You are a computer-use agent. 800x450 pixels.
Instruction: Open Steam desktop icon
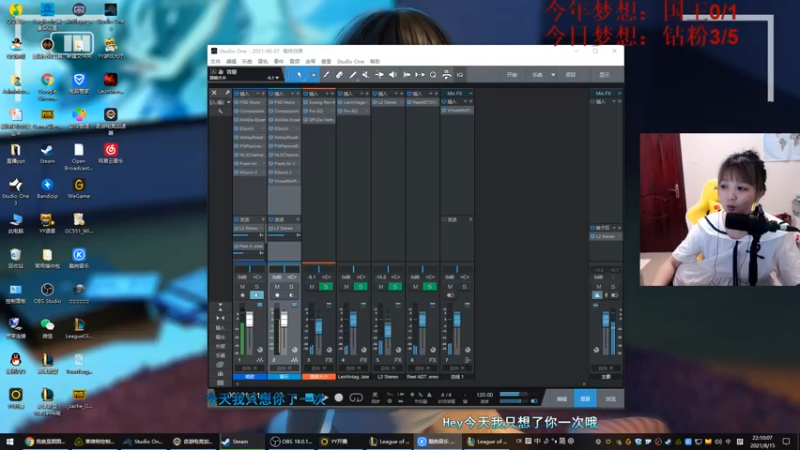click(47, 154)
